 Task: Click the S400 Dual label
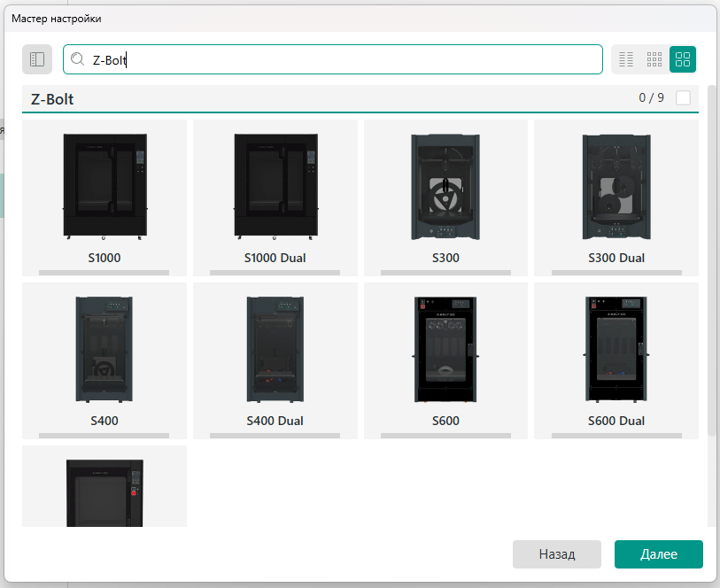point(275,421)
